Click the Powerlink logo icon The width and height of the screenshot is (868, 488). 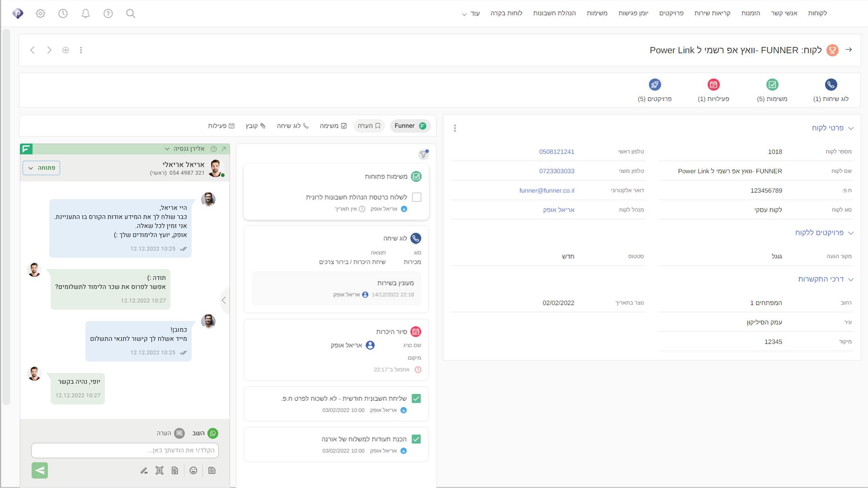[x=18, y=14]
